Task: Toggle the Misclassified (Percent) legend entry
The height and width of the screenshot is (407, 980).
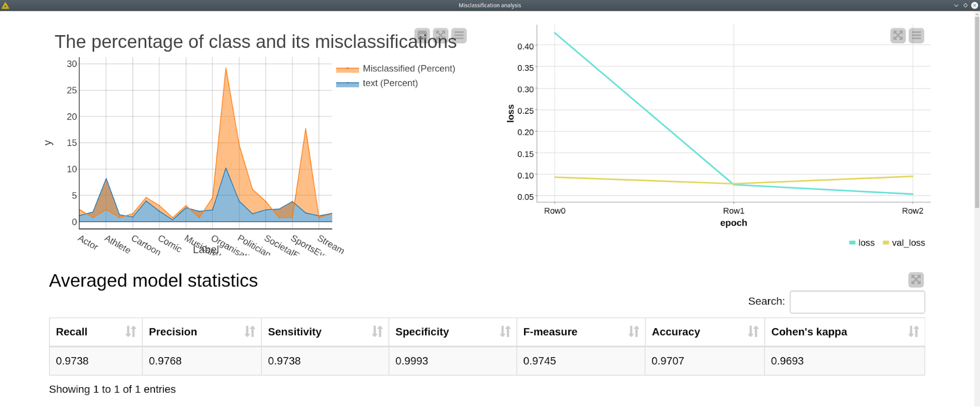Action: pos(396,69)
